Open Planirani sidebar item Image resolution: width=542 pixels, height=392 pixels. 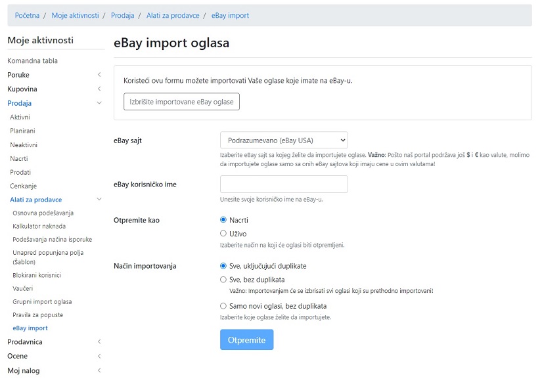(x=22, y=131)
